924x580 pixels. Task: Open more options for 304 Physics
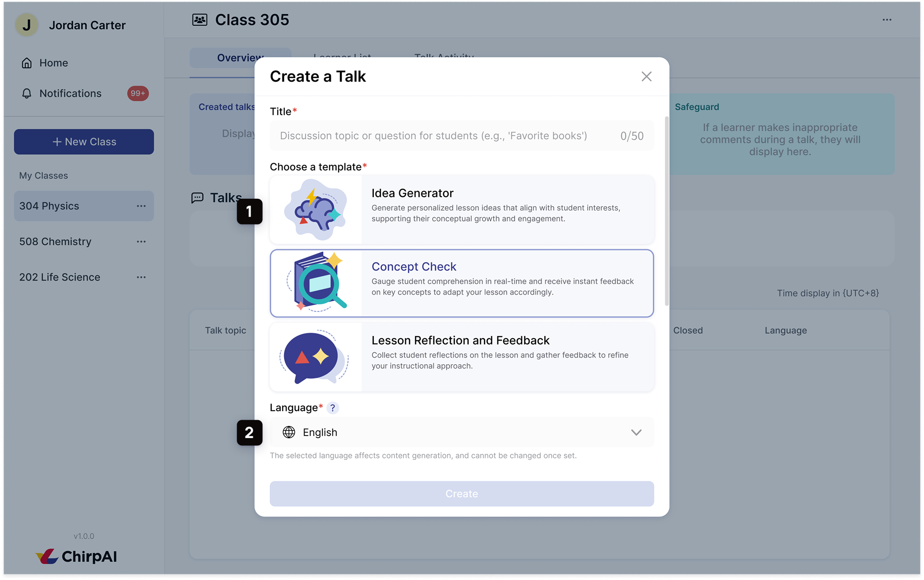click(141, 206)
